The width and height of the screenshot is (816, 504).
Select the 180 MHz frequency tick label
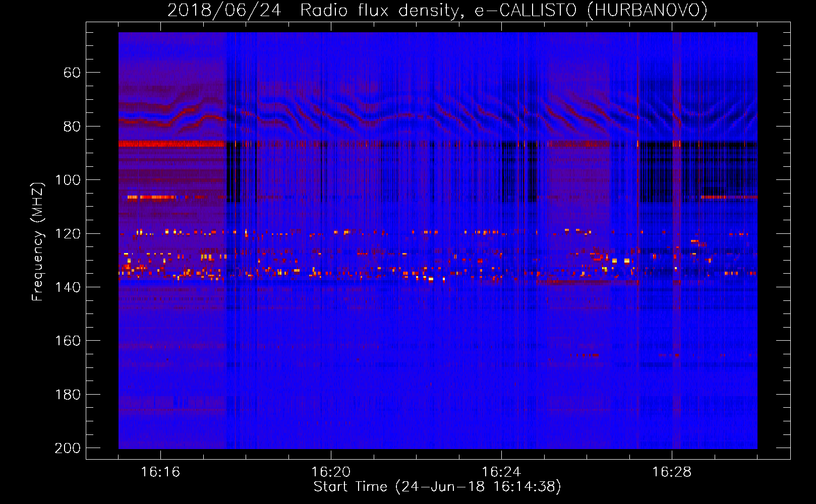point(68,395)
